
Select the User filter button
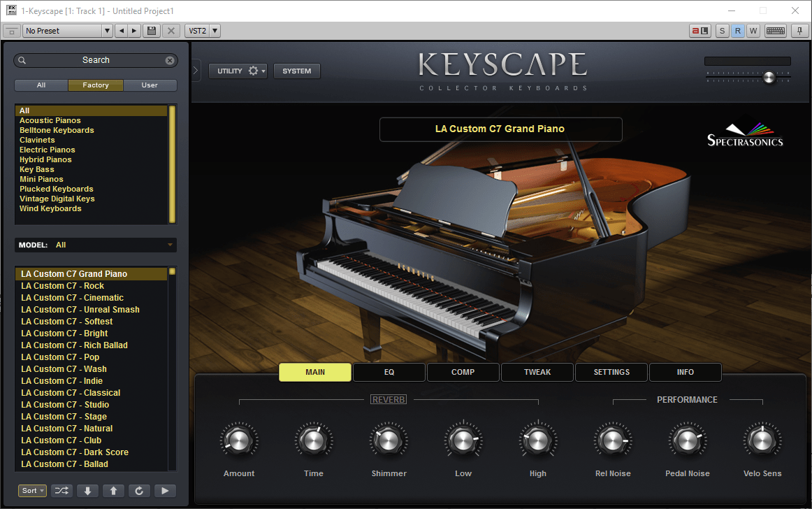[150, 85]
